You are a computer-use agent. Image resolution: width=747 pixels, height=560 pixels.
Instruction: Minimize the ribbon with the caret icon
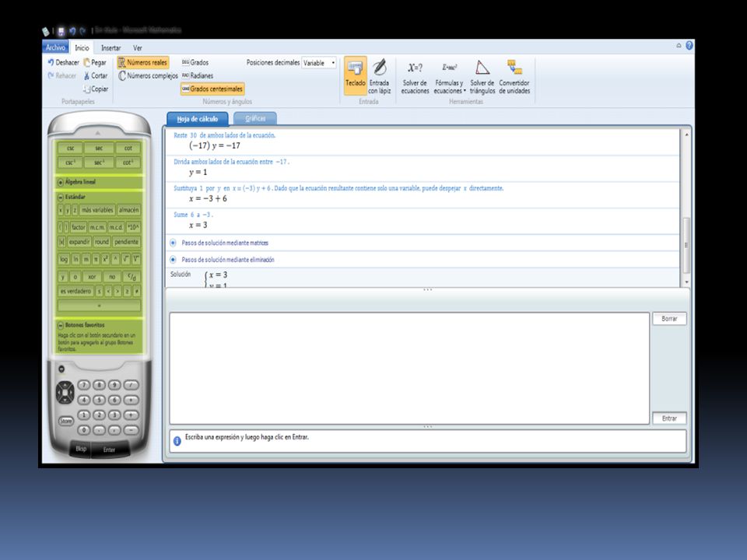click(679, 46)
